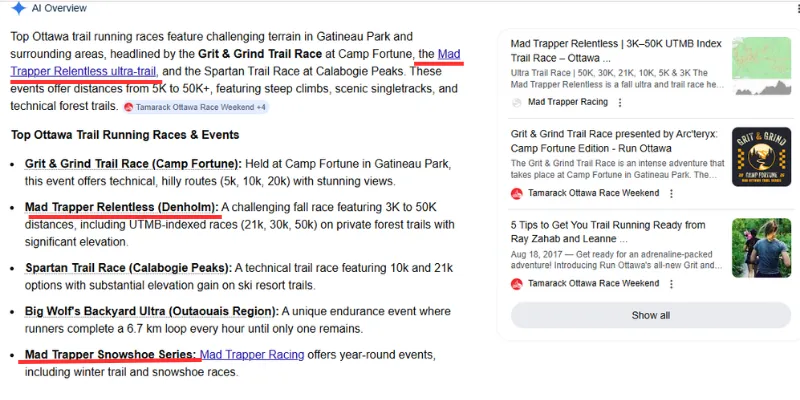Click the Ultra Trail Race 50K, 30K, 21K snippet text
Image resolution: width=800 pixels, height=400 pixels.
click(x=617, y=79)
